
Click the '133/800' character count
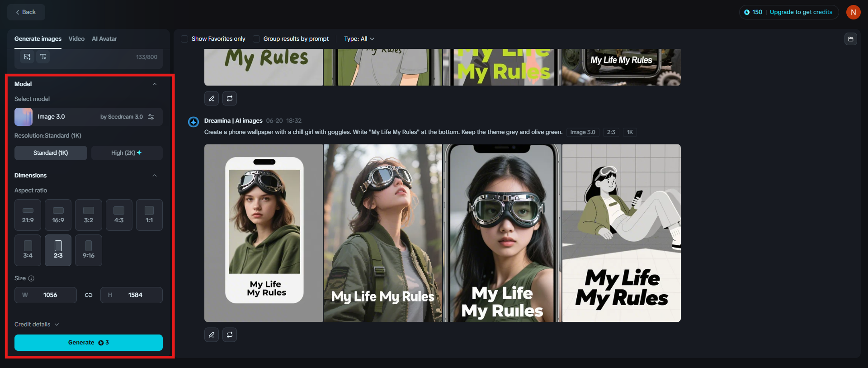point(146,57)
